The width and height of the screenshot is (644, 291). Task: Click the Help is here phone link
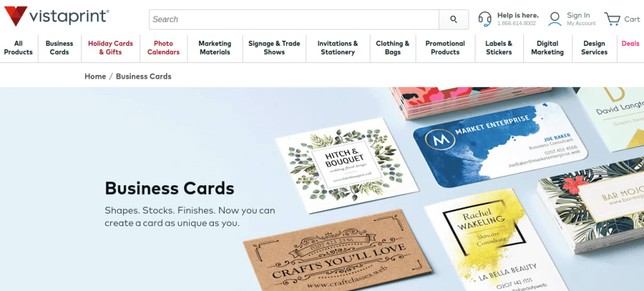[x=518, y=19]
